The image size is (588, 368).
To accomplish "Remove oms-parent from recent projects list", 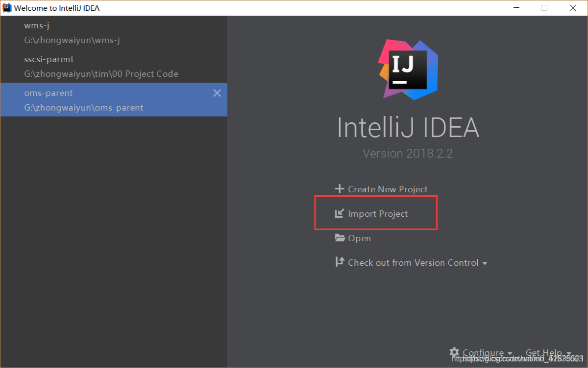I will tap(217, 93).
